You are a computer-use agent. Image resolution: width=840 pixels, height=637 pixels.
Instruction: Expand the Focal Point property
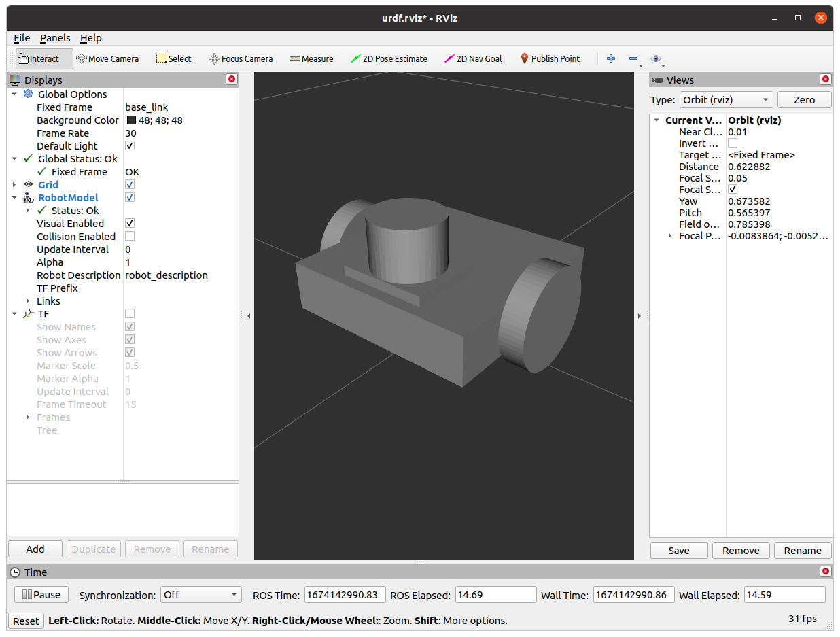[x=670, y=236]
